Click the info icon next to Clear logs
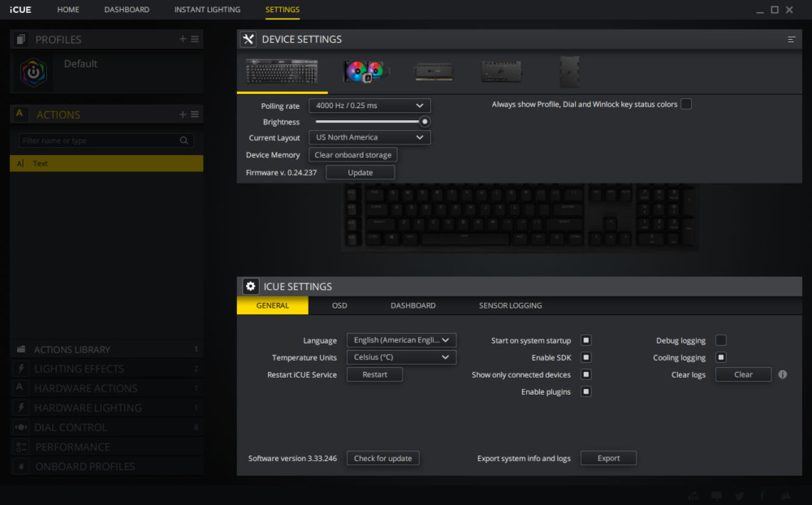This screenshot has height=505, width=812. (783, 374)
